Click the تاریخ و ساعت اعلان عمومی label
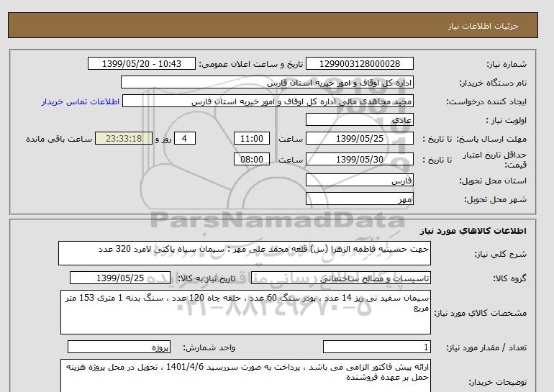The width and height of the screenshot is (554, 392). (251, 64)
